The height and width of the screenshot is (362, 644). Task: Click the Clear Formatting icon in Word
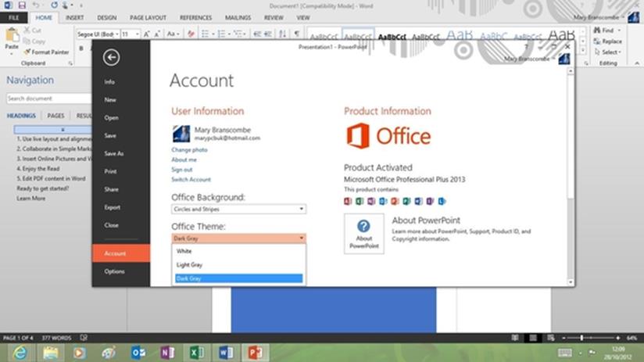(x=191, y=34)
